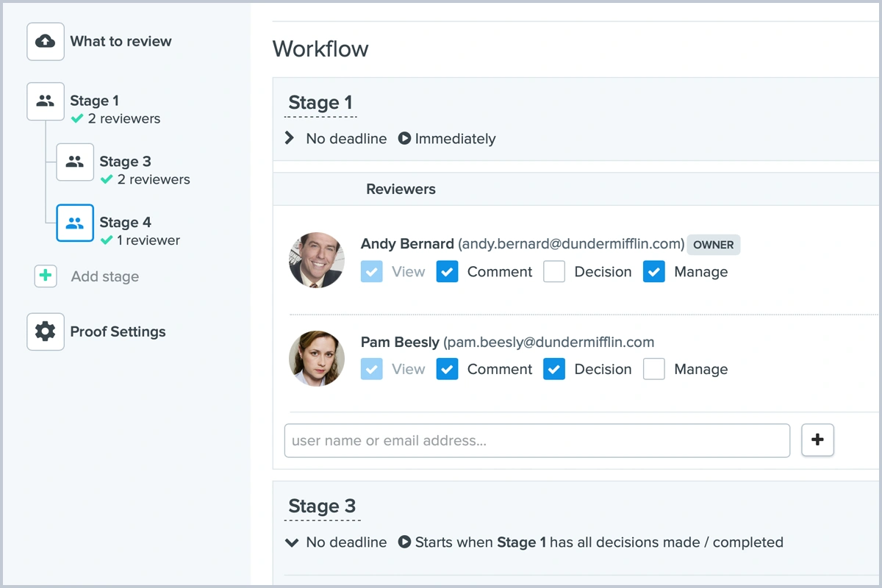
Task: Uncheck Comment for Andy Bernard
Action: [x=447, y=271]
